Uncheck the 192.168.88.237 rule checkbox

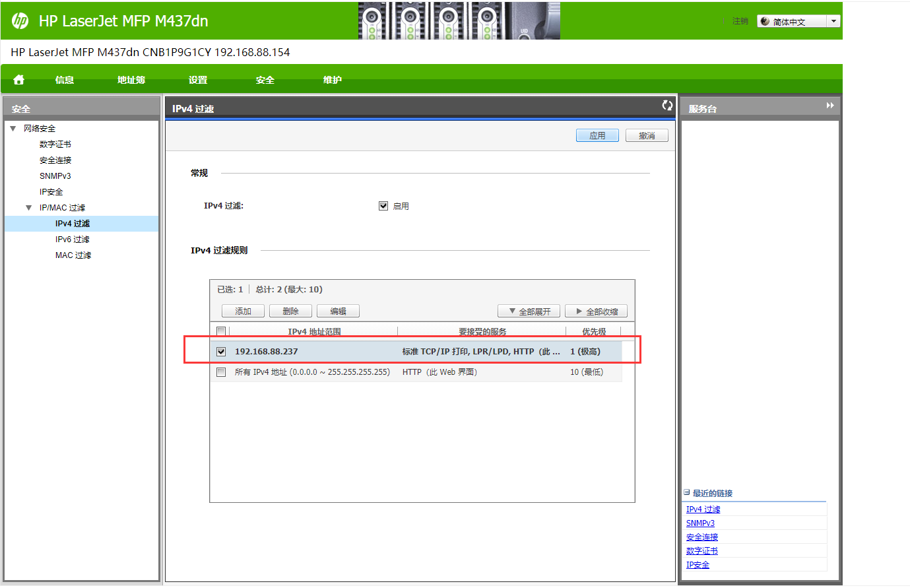(221, 352)
